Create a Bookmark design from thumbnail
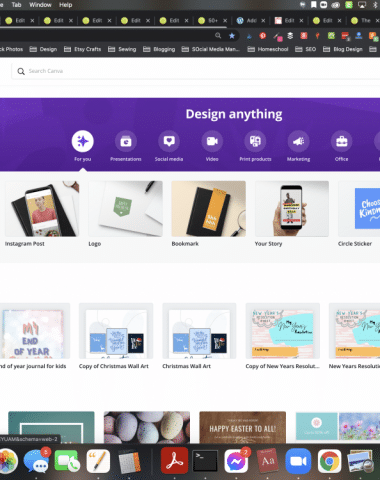 (209, 209)
